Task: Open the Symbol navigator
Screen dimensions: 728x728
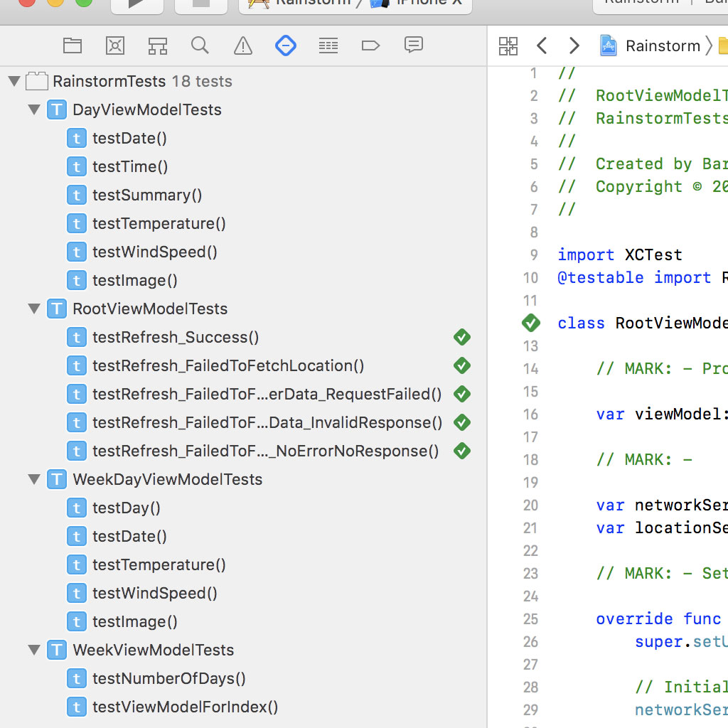Action: click(157, 45)
